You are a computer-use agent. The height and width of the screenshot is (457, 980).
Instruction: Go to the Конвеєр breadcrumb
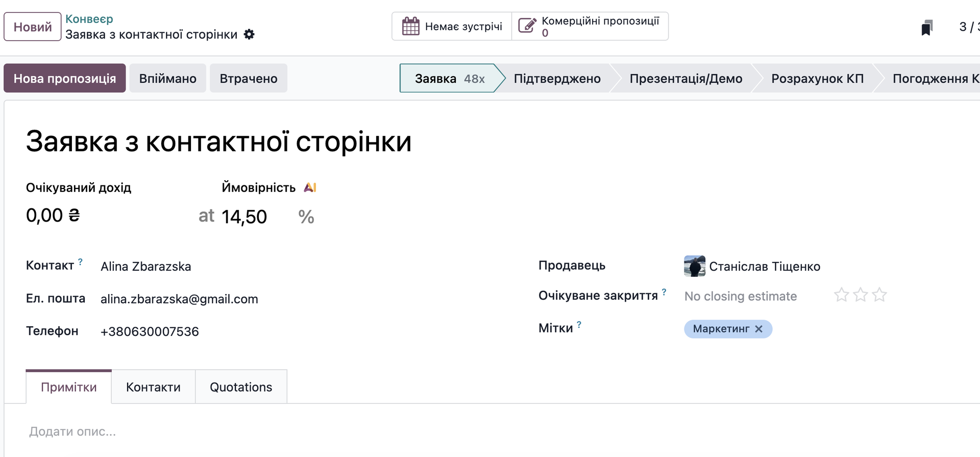pos(89,19)
